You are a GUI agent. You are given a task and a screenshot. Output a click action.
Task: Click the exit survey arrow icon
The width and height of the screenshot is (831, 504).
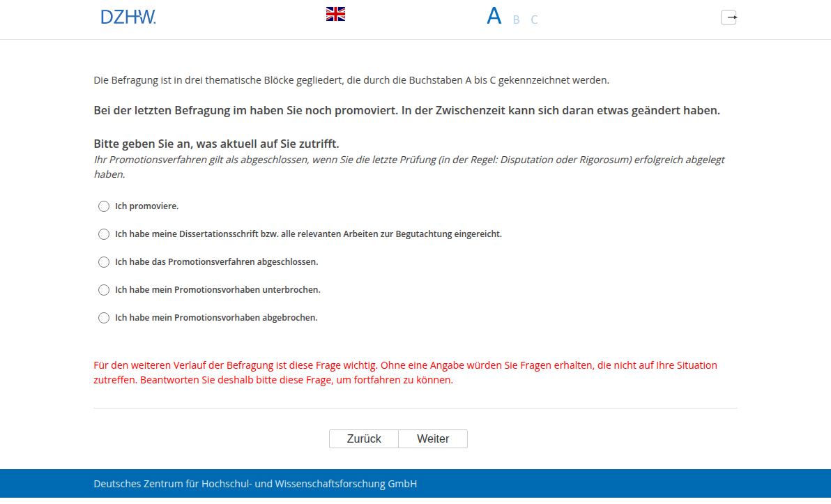[x=729, y=17]
